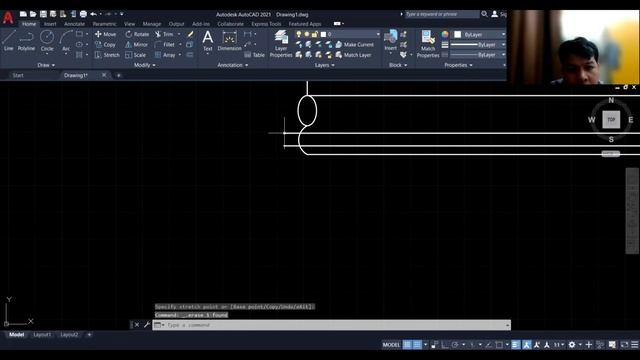Toggle ortho mode in status bar
Image resolution: width=640 pixels, height=360 pixels.
point(445,345)
